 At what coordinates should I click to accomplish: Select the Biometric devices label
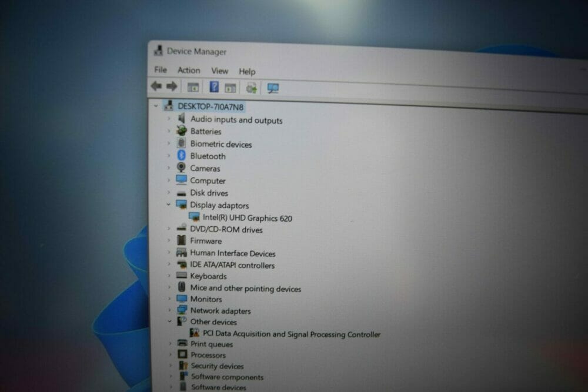(x=221, y=145)
